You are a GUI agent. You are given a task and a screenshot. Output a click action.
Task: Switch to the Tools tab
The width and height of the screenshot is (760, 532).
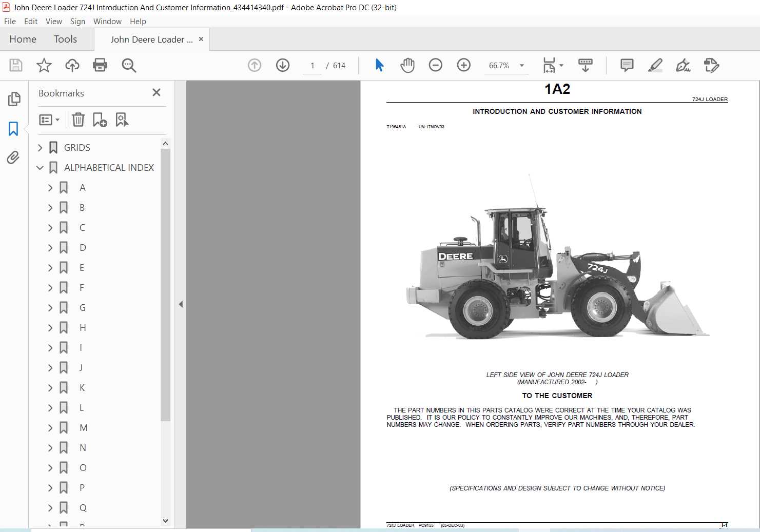65,40
